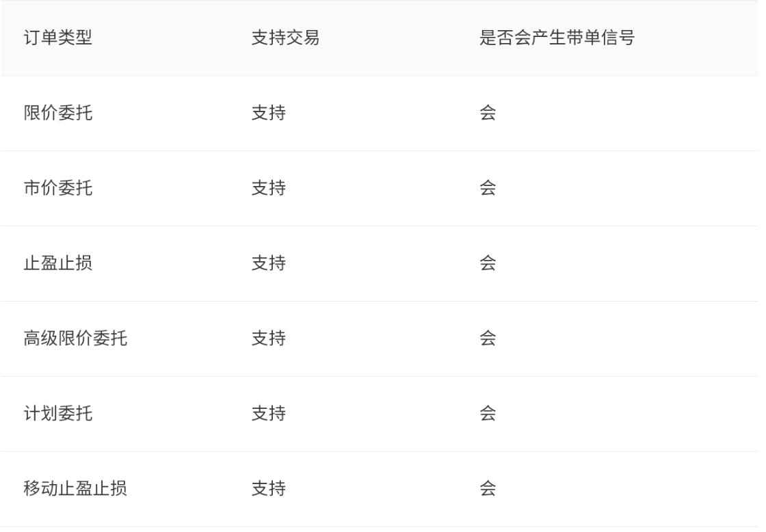The width and height of the screenshot is (766, 532).
Task: Select the 计划委托 order type cell
Action: click(x=58, y=414)
